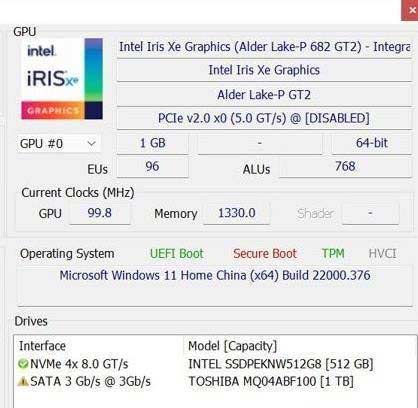Viewport: 418px width, 408px height.
Task: Click the PCIe v2.0 x0 DISABLED field
Action: 264,119
